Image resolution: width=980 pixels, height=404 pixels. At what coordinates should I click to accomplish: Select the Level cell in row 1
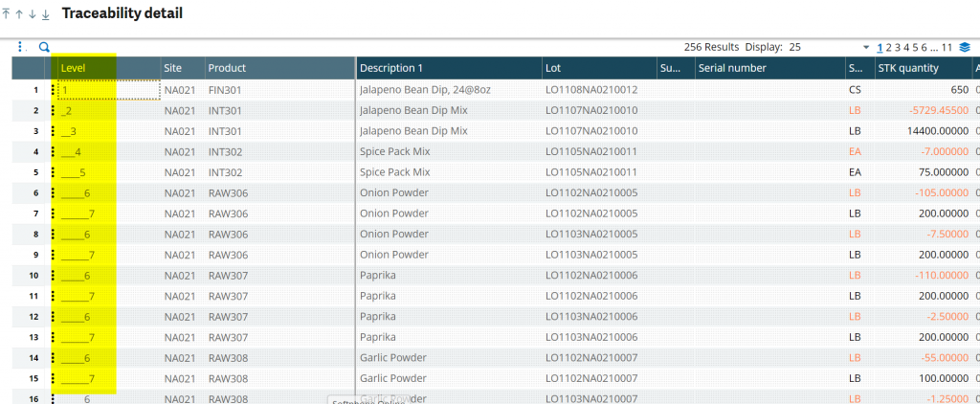(107, 90)
